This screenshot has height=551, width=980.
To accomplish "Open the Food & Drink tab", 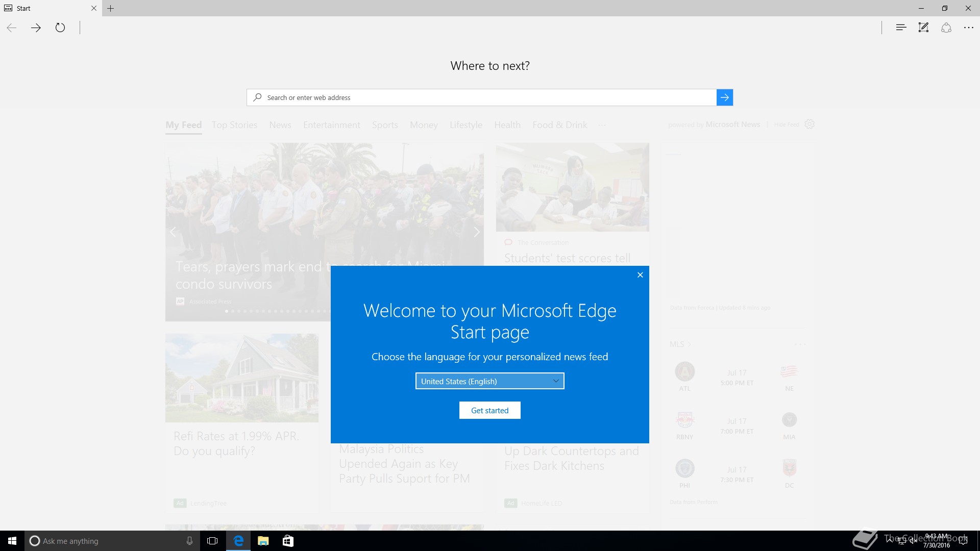I will coord(560,125).
